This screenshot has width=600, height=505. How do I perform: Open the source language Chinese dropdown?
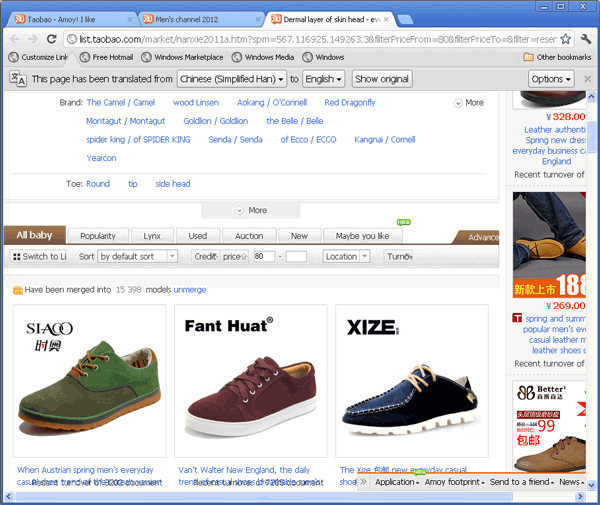point(232,79)
